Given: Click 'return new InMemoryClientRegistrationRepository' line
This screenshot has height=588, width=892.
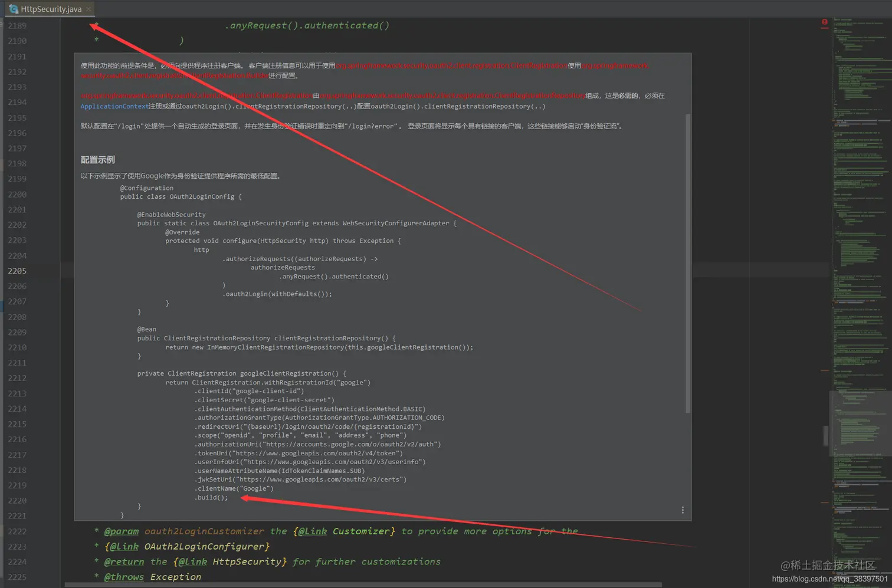Looking at the screenshot, I should [x=319, y=347].
